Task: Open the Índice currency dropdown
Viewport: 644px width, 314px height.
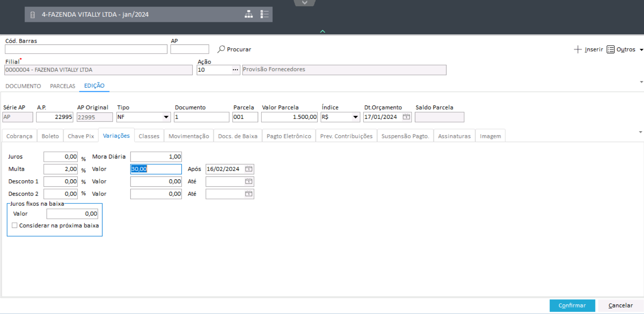Action: (355, 117)
